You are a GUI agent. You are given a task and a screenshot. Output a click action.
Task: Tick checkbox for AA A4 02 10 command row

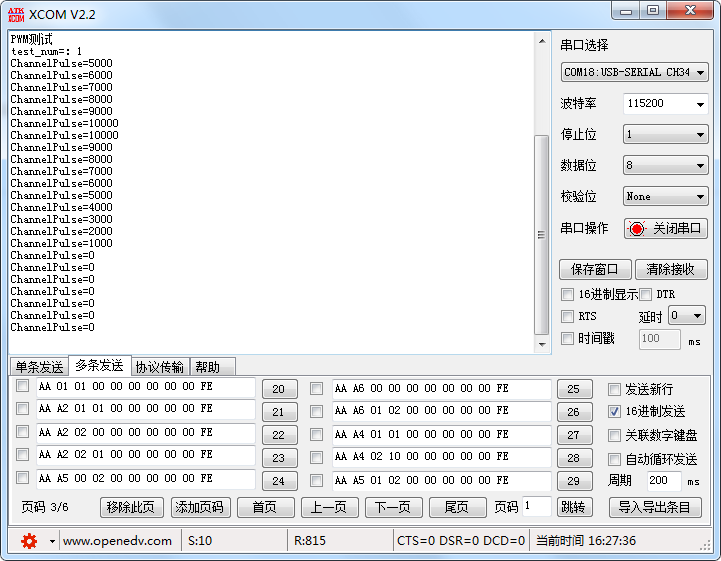(x=316, y=457)
